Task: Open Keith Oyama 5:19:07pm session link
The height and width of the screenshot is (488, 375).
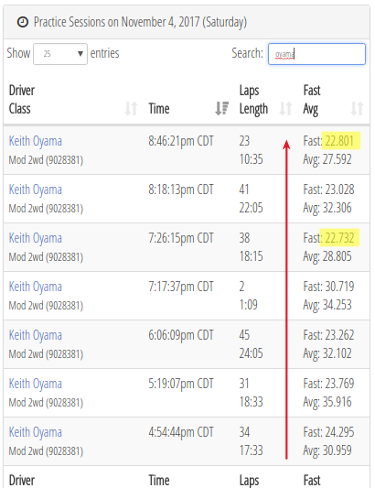Action: 35,384
